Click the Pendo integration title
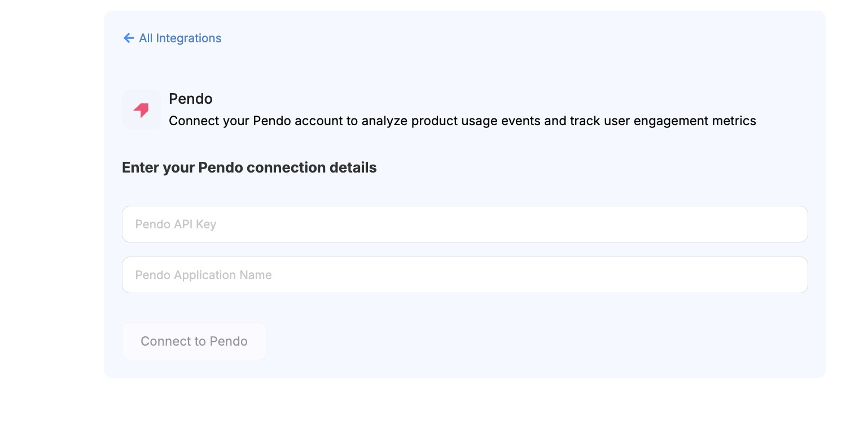The width and height of the screenshot is (868, 424). [x=191, y=99]
